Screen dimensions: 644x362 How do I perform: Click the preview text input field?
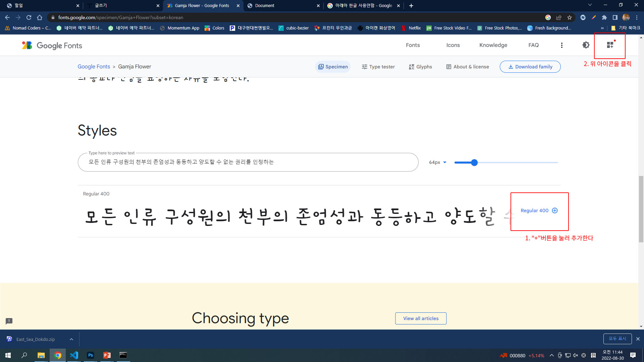point(248,162)
